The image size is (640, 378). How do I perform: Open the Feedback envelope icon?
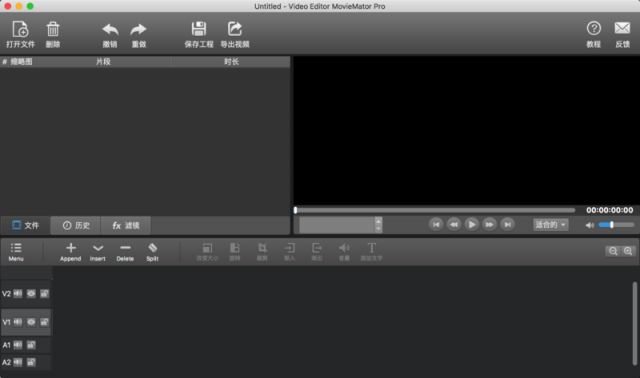(x=622, y=29)
